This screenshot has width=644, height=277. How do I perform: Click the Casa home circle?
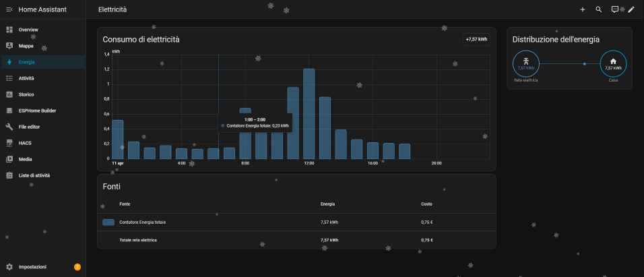(613, 63)
